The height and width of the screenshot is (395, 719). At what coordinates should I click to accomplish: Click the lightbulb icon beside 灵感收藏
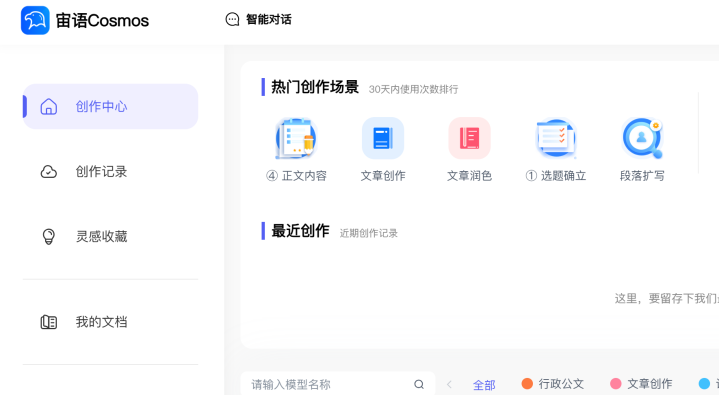click(x=49, y=236)
